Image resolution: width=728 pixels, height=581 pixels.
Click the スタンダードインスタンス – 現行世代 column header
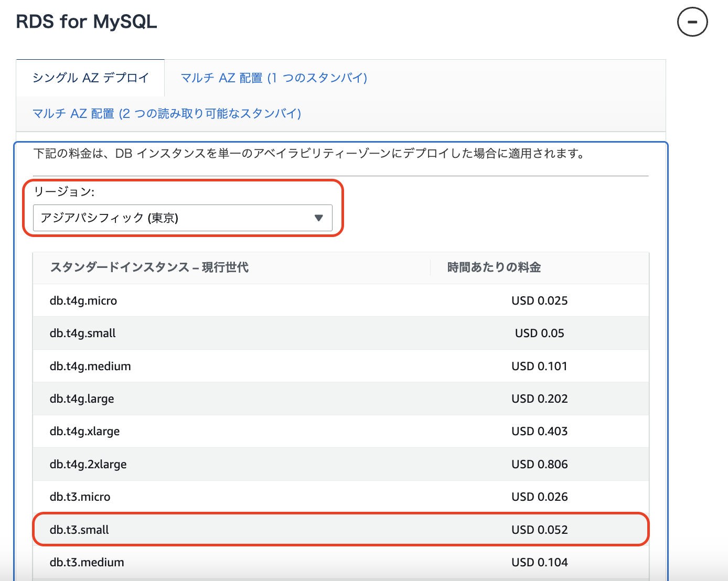pos(149,267)
